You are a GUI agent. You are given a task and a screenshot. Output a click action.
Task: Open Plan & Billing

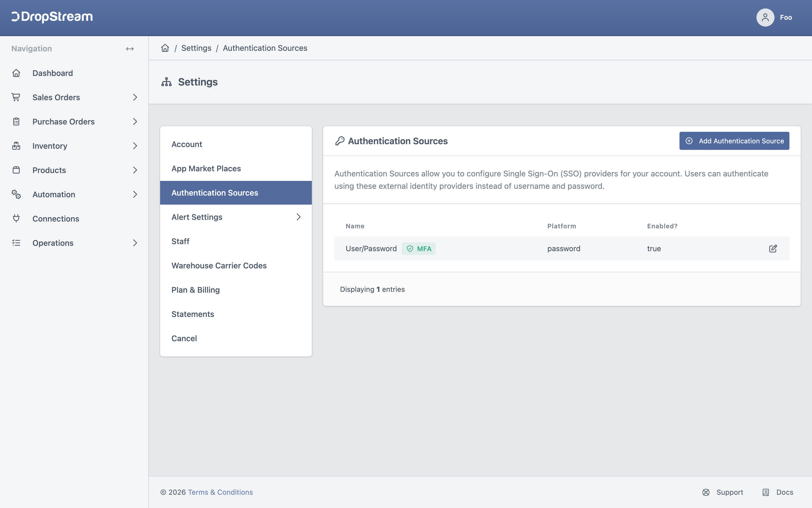pyautogui.click(x=236, y=290)
